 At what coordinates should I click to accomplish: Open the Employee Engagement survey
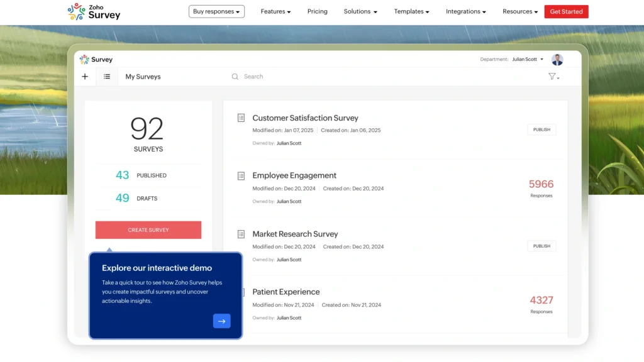pyautogui.click(x=294, y=176)
